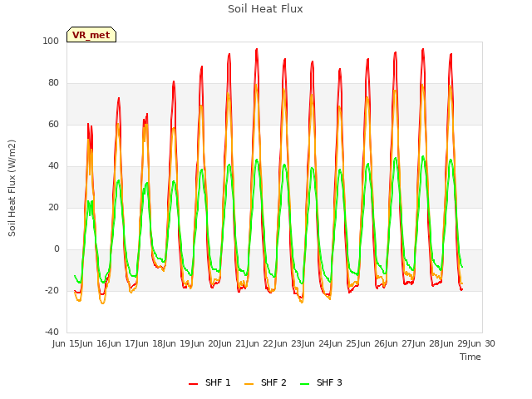Viewport: 532px width, 399px height.
Task: Click the Jun 28 x-axis tick label
Action: pos(427,343)
